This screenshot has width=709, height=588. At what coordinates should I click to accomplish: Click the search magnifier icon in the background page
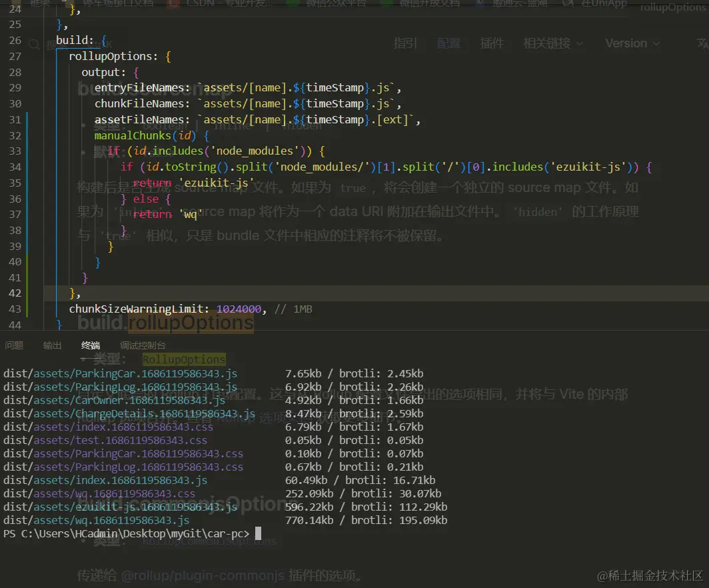pos(34,44)
